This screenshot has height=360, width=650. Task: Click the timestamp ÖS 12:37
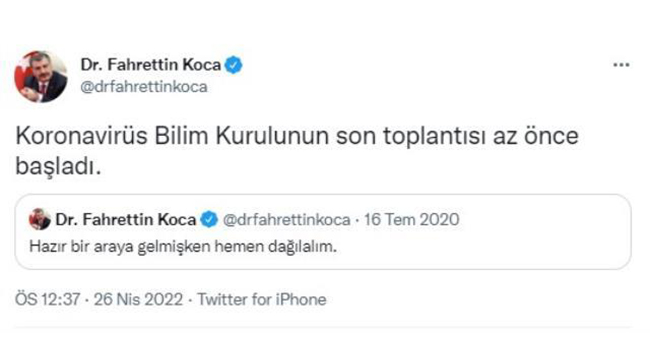point(48,299)
